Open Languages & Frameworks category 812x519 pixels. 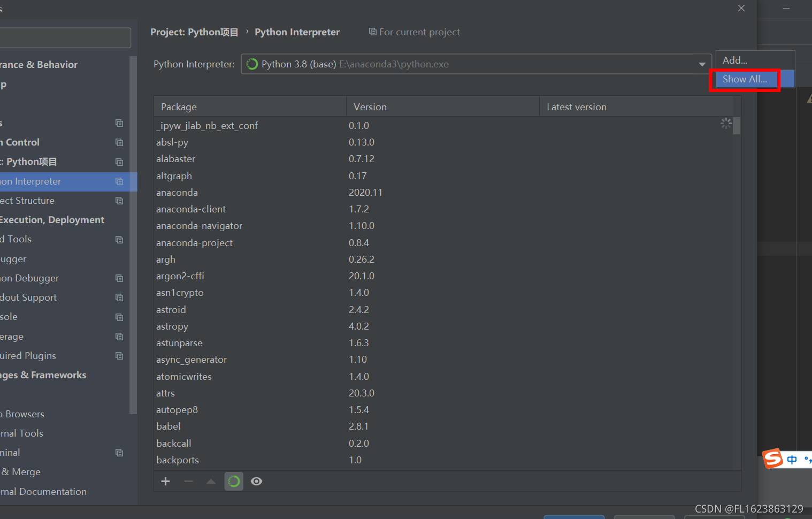point(64,375)
